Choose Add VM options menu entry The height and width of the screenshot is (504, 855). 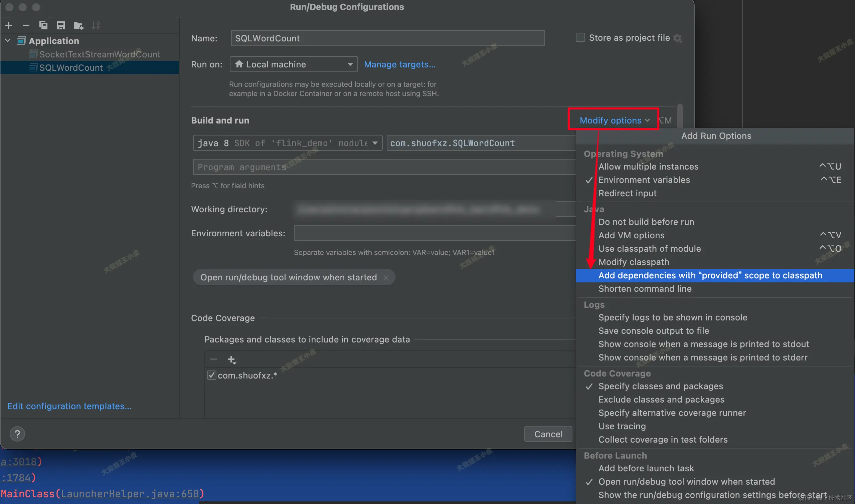click(631, 235)
